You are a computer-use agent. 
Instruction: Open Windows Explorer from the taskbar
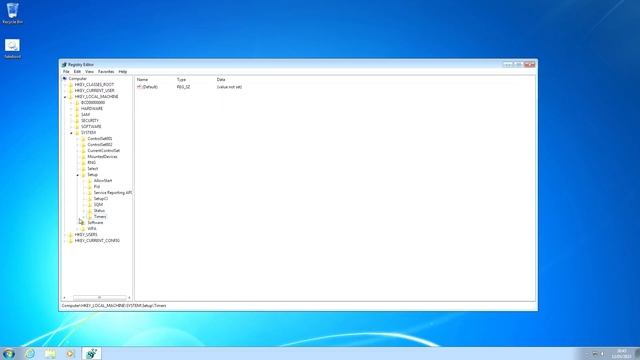click(x=50, y=353)
